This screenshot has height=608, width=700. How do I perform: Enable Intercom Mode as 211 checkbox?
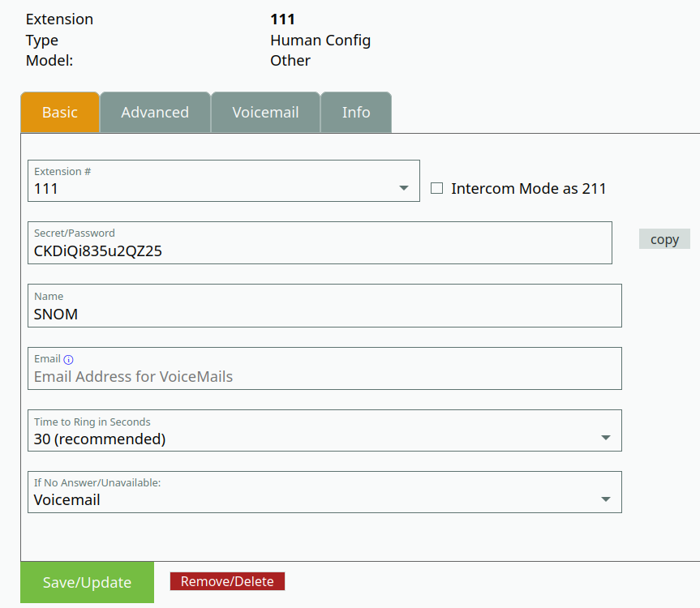tap(437, 188)
